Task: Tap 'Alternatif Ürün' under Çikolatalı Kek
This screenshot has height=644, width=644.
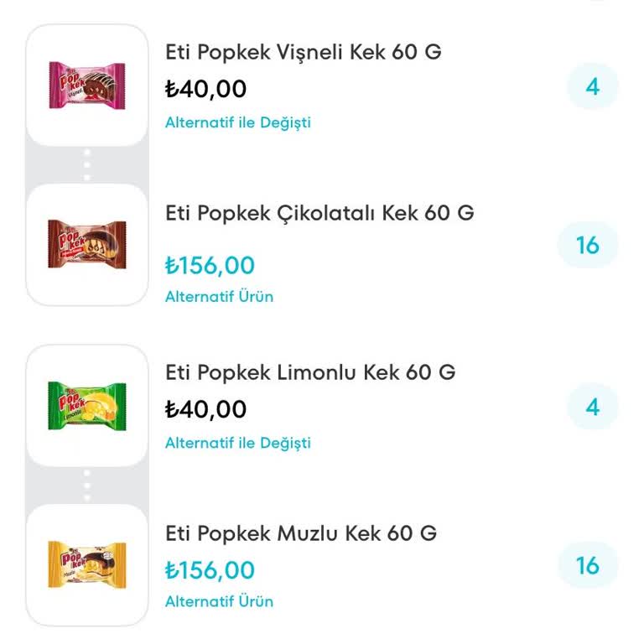Action: click(219, 296)
